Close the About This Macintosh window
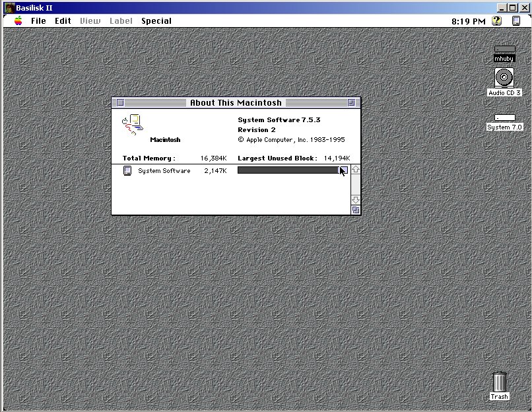The width and height of the screenshot is (532, 412). (119, 102)
